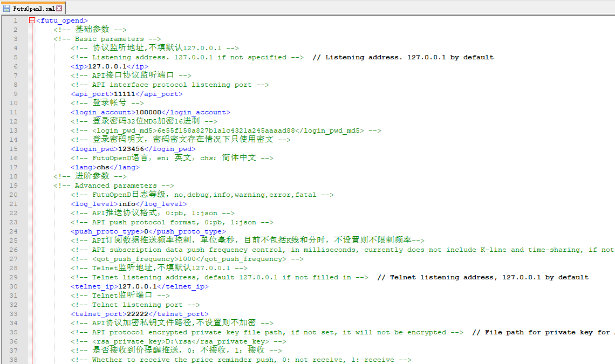Click the telnet_port value 22222

click(x=137, y=314)
